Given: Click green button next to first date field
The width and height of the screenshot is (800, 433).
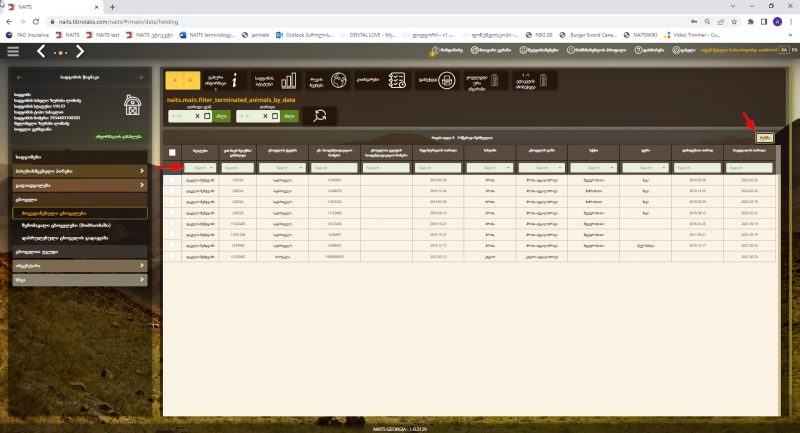Looking at the screenshot, I should click(x=221, y=116).
